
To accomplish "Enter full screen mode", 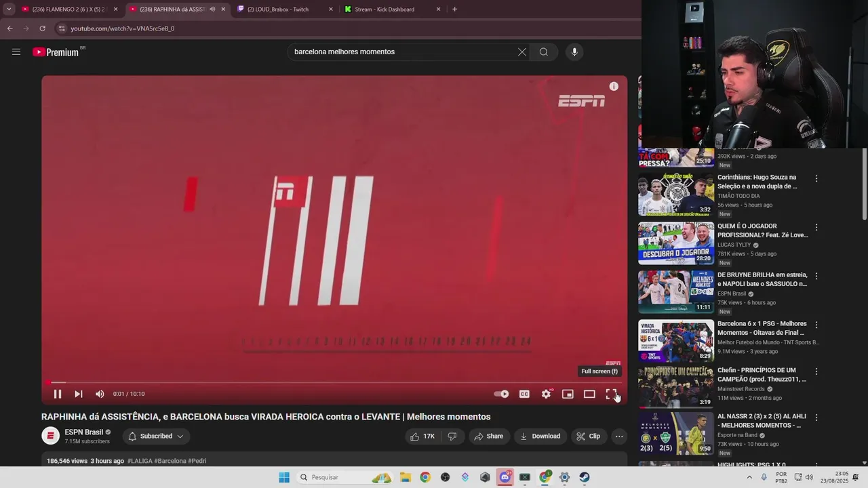I will tap(611, 394).
